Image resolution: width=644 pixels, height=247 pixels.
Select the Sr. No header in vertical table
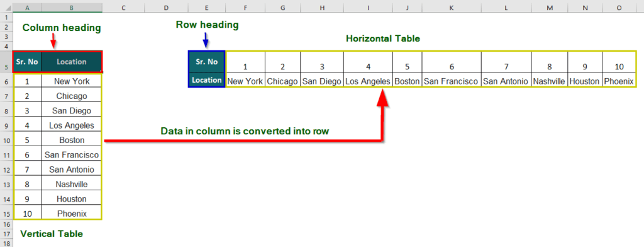click(x=27, y=62)
